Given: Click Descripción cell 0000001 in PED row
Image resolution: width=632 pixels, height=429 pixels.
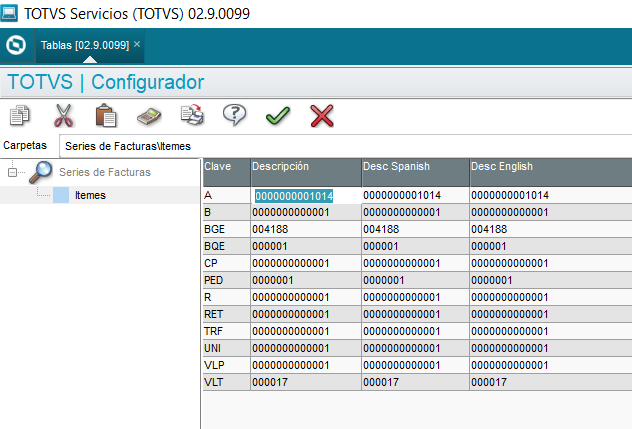Looking at the screenshot, I should tap(306, 280).
